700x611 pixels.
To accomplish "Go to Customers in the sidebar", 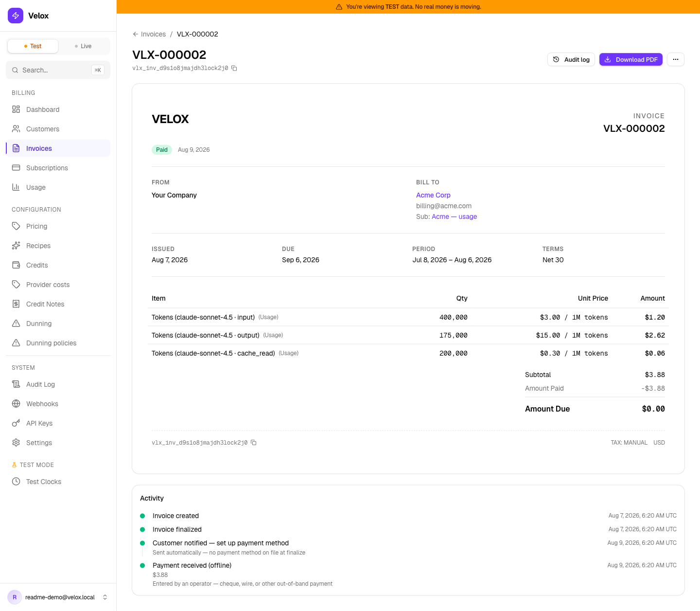I will (x=58, y=129).
